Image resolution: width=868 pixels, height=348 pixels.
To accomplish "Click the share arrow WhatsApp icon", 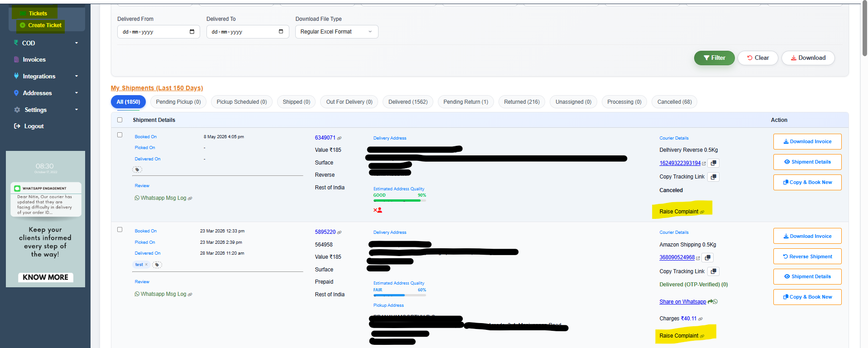I will (713, 302).
